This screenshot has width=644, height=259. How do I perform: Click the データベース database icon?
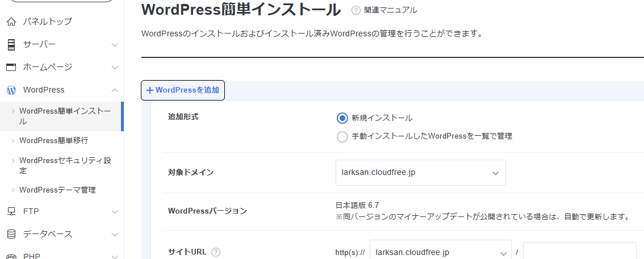(11, 235)
